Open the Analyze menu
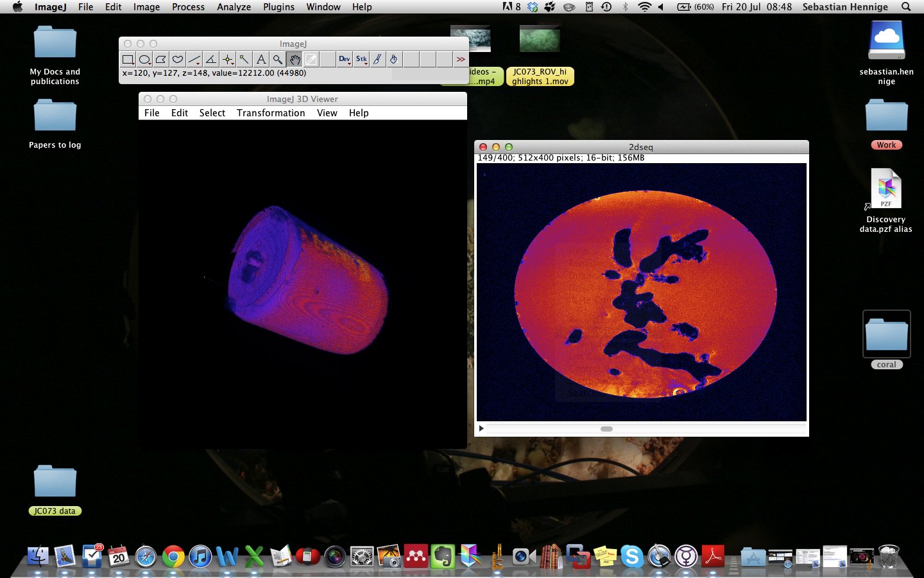 [x=234, y=7]
